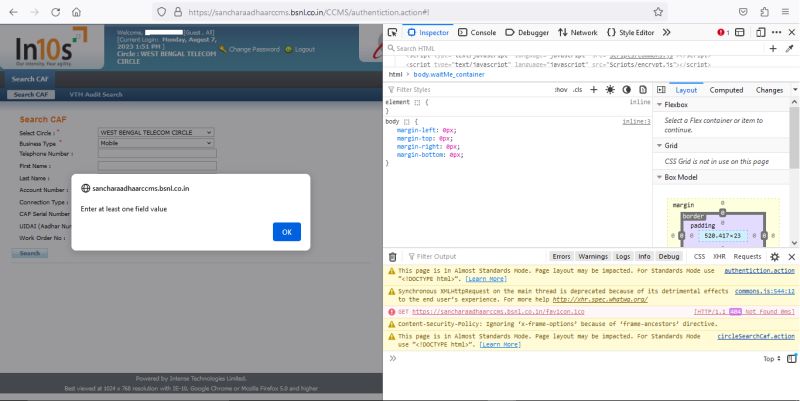
Task: Toggle the .cls class panel
Action: 577,89
